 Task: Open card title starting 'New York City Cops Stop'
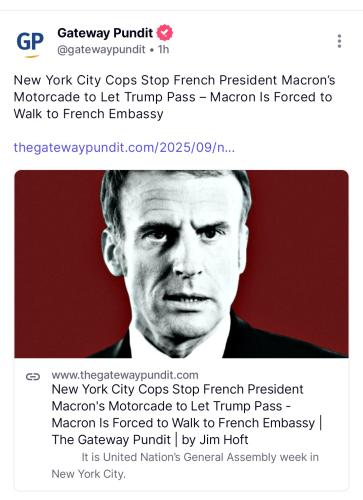[x=186, y=414]
